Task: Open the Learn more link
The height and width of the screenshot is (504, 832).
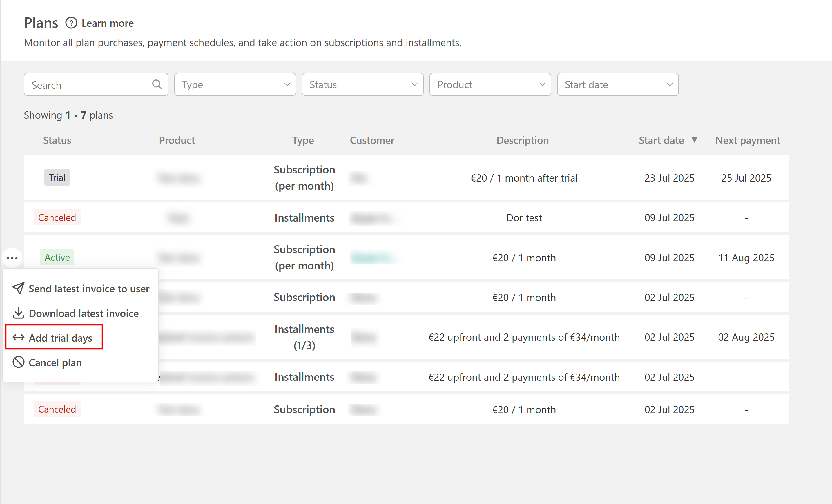Action: (x=107, y=23)
